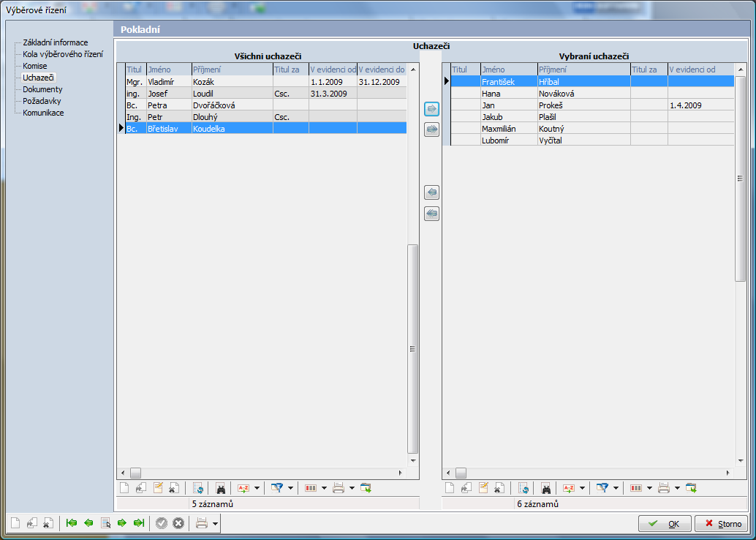Screen dimensions: 756x540
Task: Click the single right-arrow button to add applicant
Action: point(431,109)
